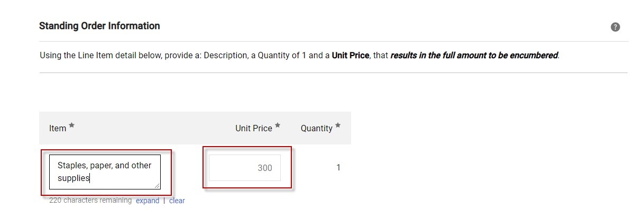
Task: Click the Quantity value 1 in the row
Action: (x=338, y=168)
